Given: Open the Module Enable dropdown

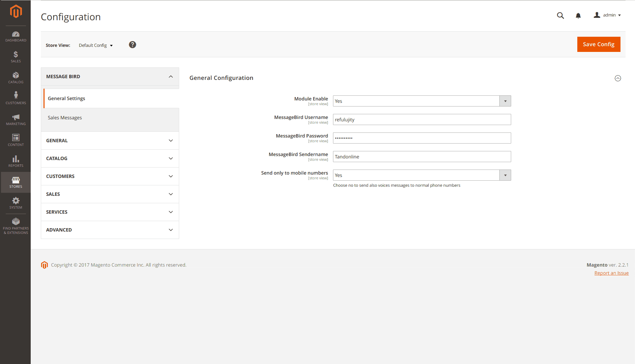Looking at the screenshot, I should [422, 101].
